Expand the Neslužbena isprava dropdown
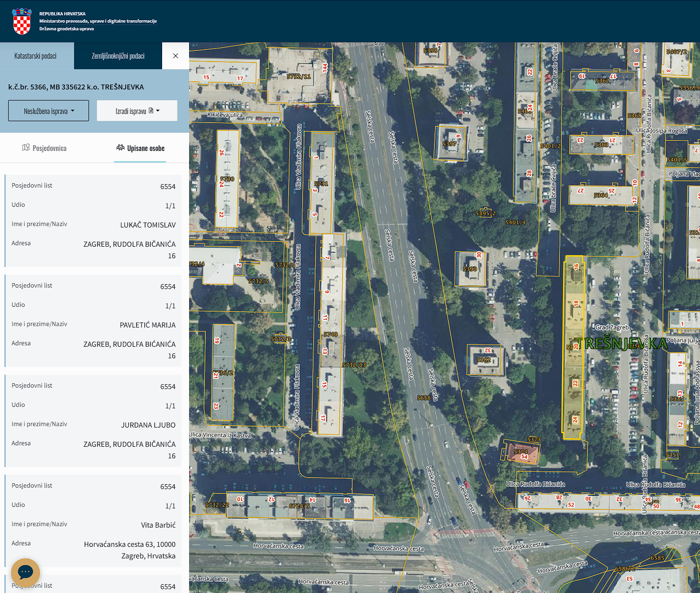The width and height of the screenshot is (700, 593). point(49,111)
